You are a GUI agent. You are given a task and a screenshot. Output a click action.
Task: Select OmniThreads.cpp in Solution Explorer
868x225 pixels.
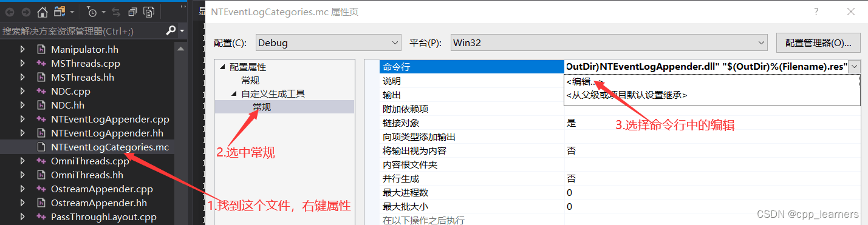[90, 161]
